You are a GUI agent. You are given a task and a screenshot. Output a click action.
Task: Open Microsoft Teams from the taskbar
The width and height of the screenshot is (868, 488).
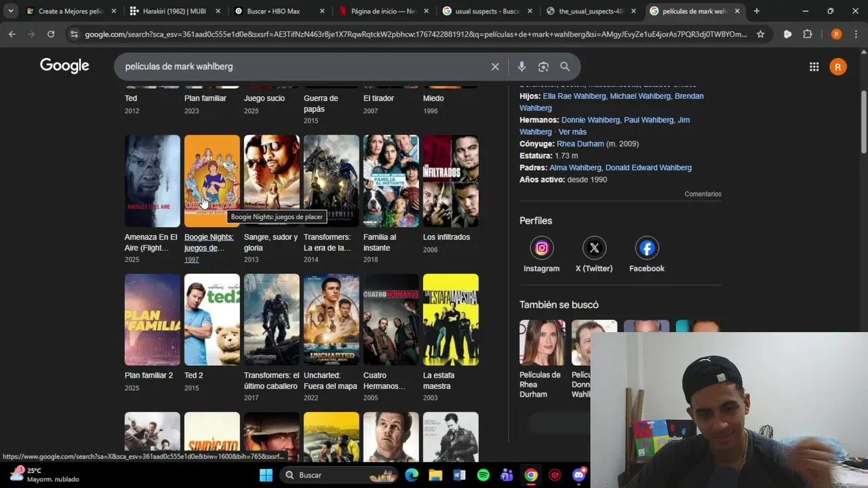pyautogui.click(x=507, y=475)
